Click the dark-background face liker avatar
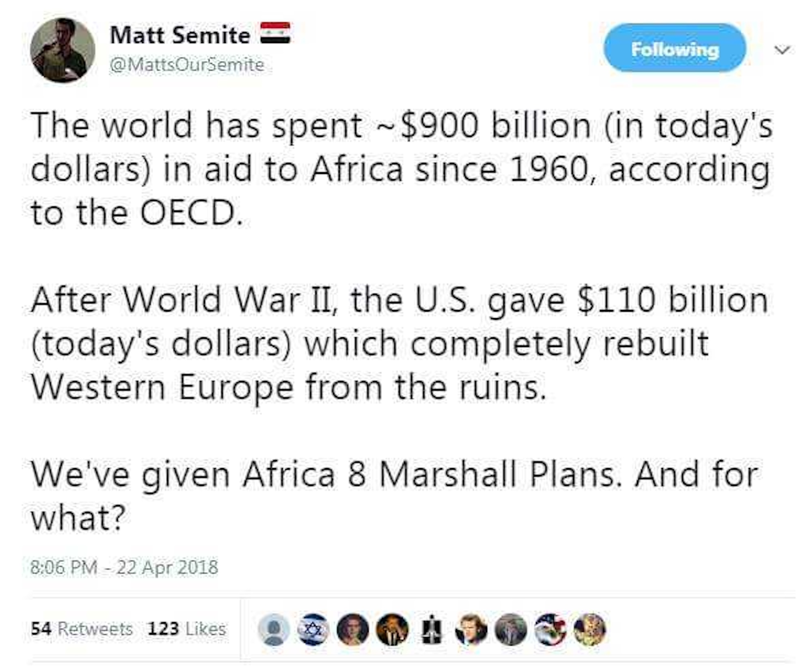The height and width of the screenshot is (672, 812). coord(353,629)
